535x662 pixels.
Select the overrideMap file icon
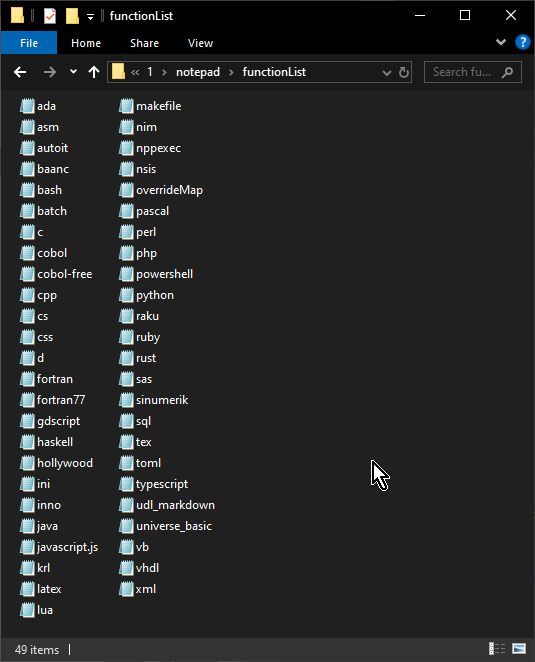126,190
